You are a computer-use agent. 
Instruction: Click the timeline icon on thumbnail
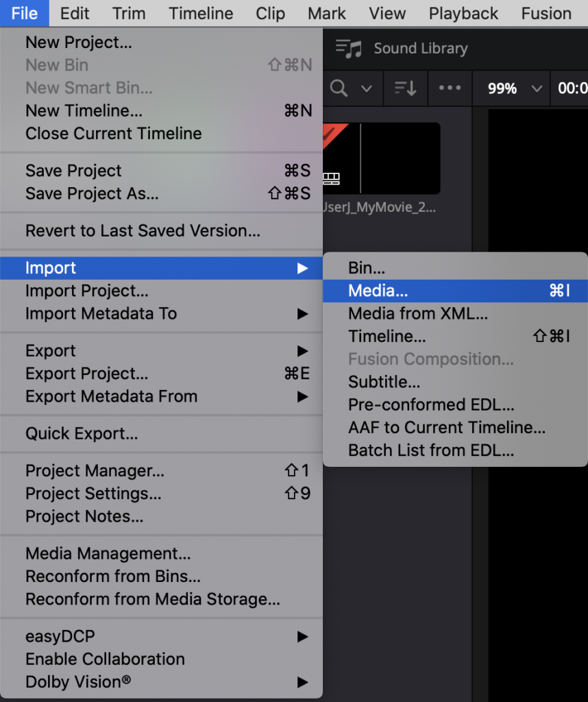pyautogui.click(x=332, y=179)
